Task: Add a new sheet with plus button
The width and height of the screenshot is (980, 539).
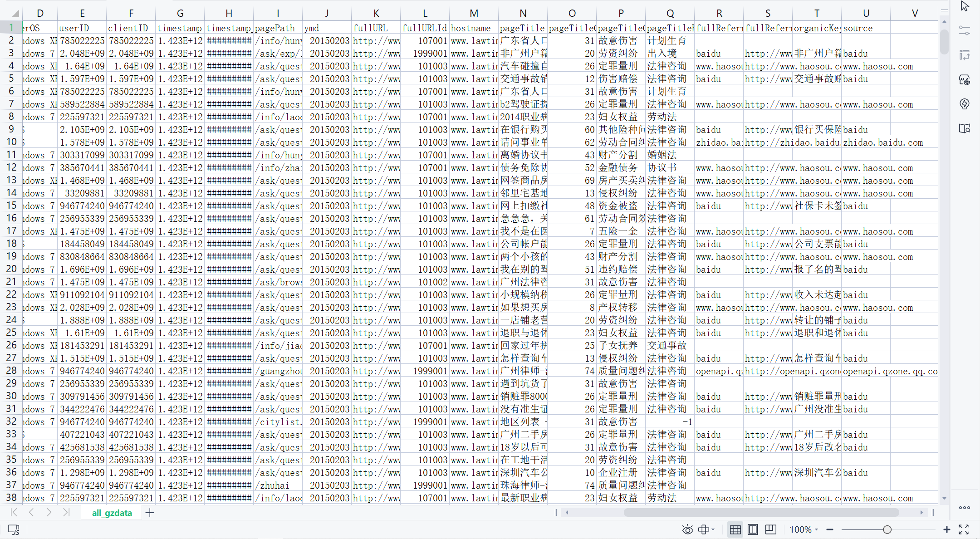Action: [150, 513]
